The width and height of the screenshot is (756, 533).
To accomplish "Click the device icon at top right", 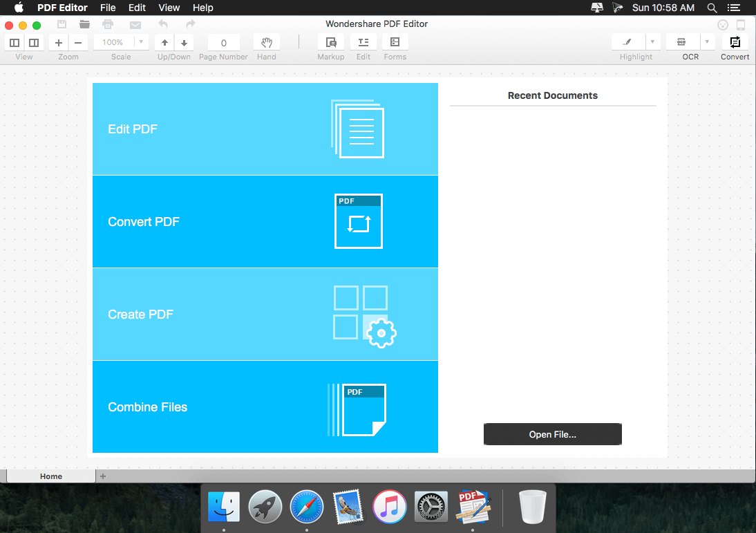I will 741,25.
